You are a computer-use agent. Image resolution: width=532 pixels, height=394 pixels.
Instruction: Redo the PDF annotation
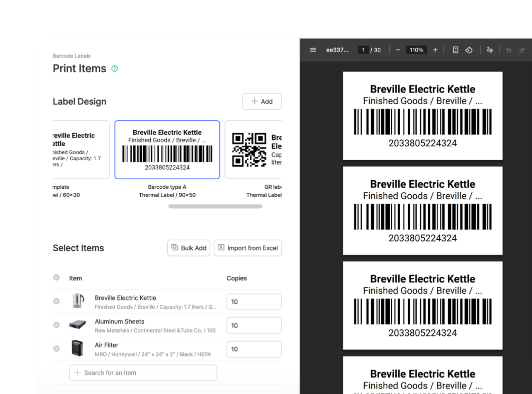522,50
